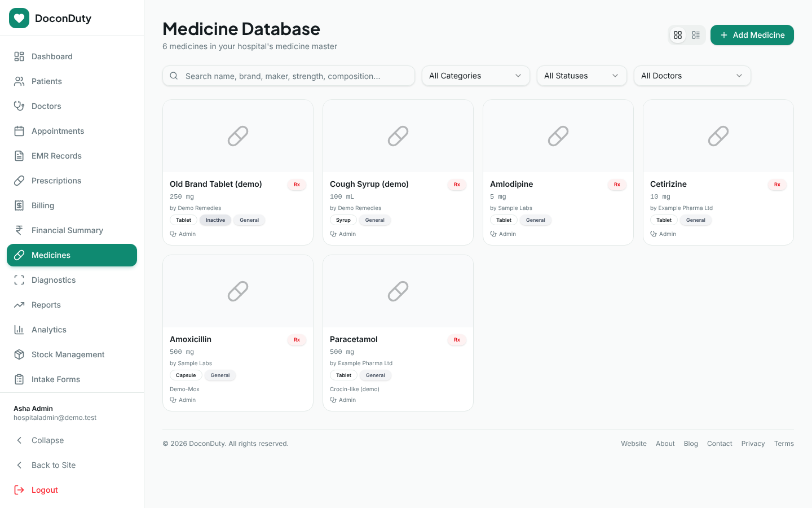Go to Back to Site
Screen dimensions: 812x508
pos(72,465)
